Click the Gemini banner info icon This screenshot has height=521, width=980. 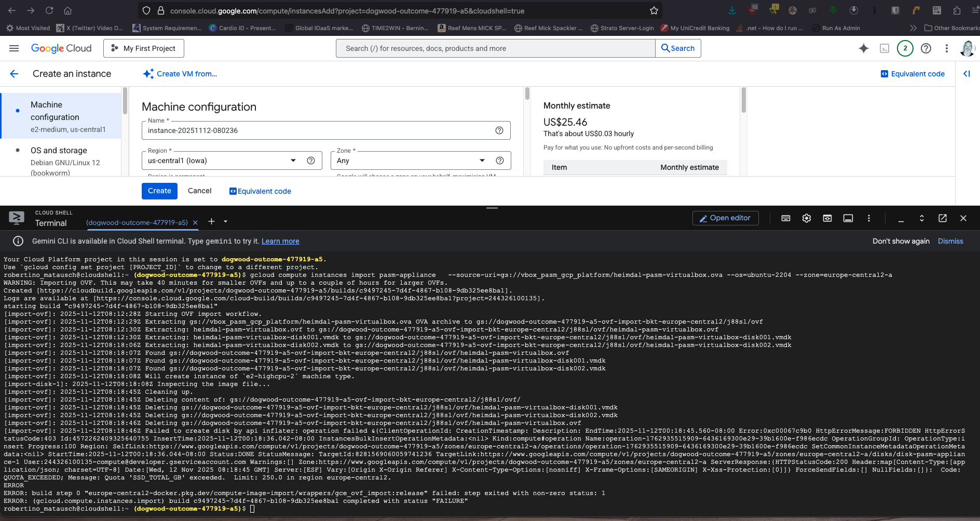[18, 241]
